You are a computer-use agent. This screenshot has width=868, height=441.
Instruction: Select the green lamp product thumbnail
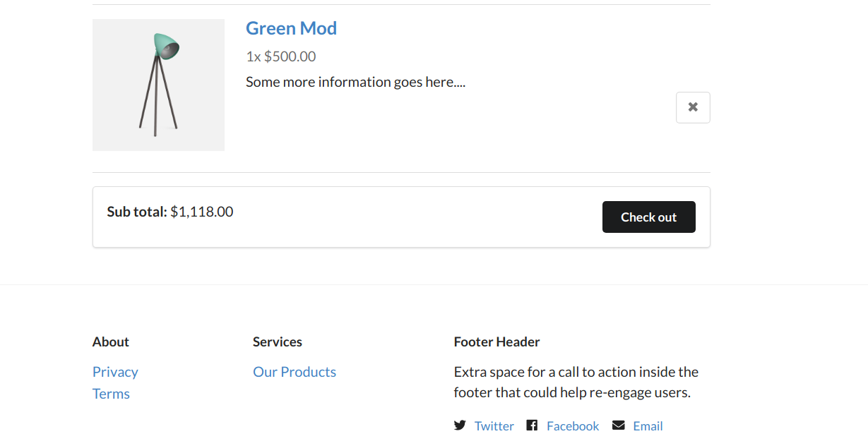click(158, 85)
